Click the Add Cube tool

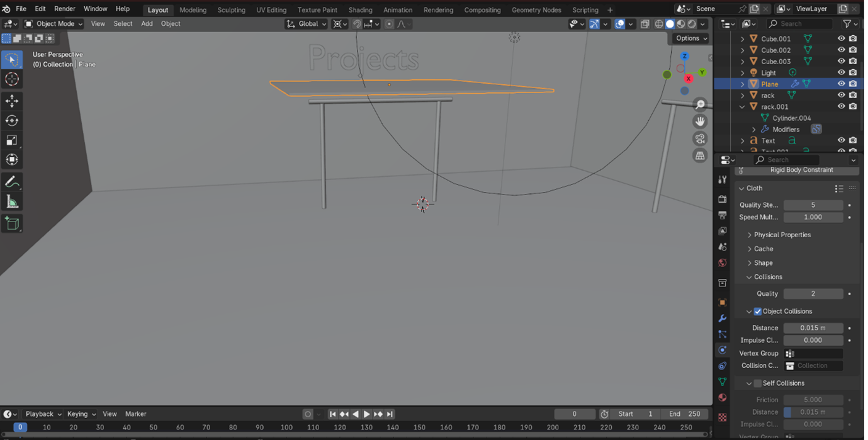12,223
